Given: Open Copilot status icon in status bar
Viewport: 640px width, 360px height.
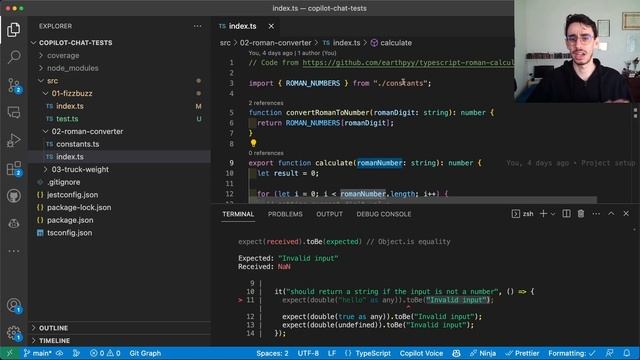Looking at the screenshot, I should tap(456, 353).
